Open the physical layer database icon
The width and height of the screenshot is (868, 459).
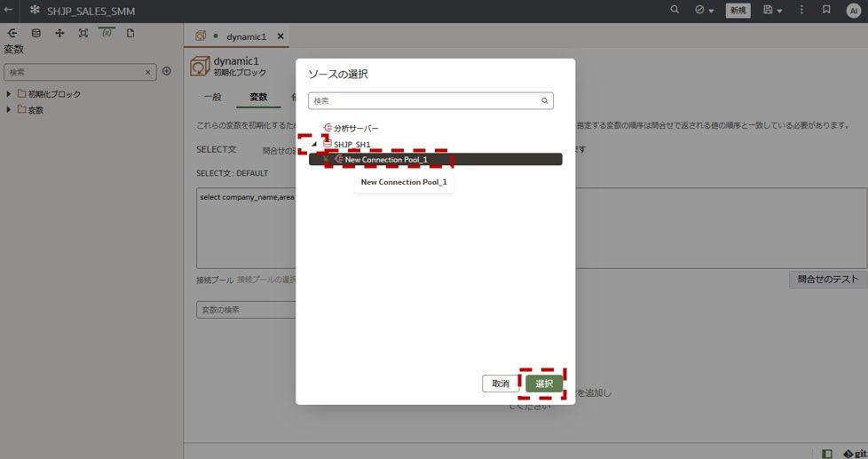pyautogui.click(x=36, y=33)
